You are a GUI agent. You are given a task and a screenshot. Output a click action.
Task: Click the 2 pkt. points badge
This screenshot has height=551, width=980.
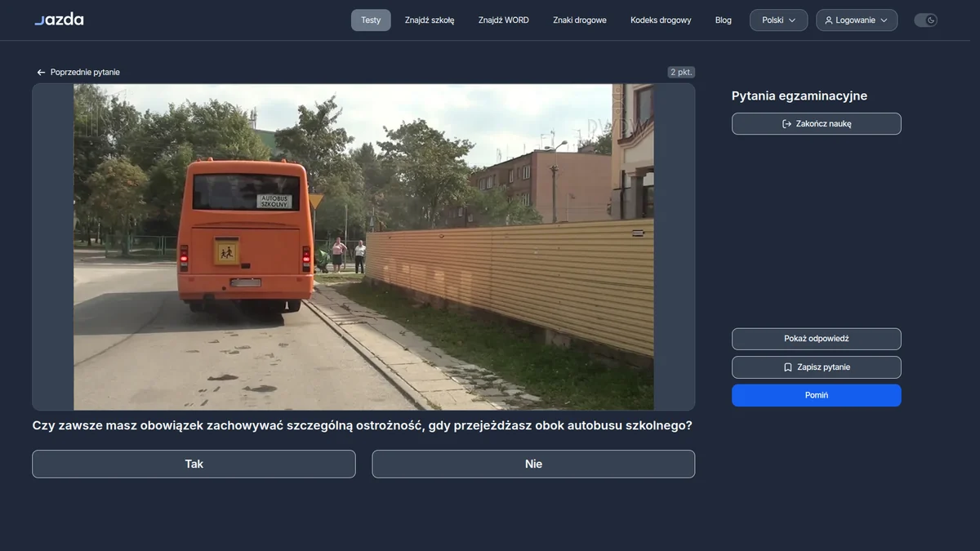(x=681, y=73)
